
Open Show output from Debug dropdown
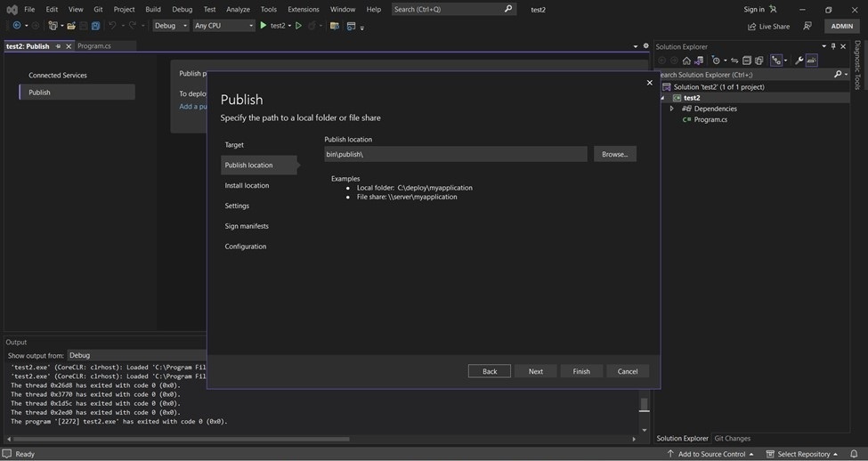click(136, 355)
